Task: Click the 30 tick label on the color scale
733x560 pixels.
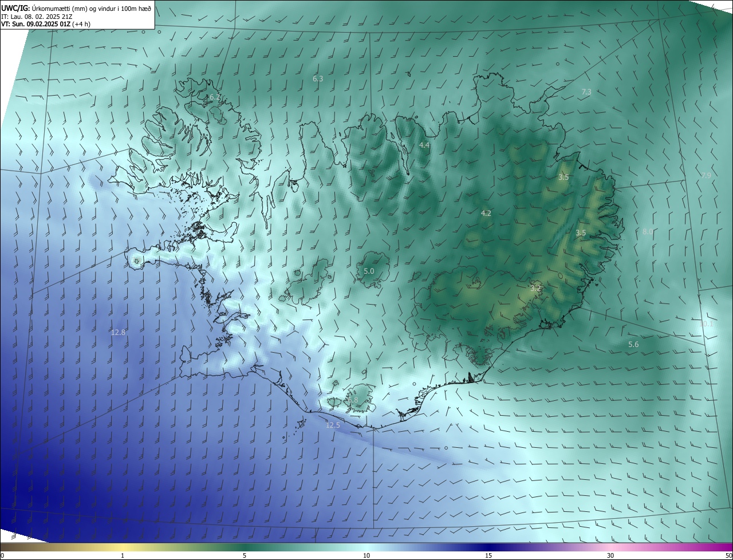Action: [x=610, y=555]
